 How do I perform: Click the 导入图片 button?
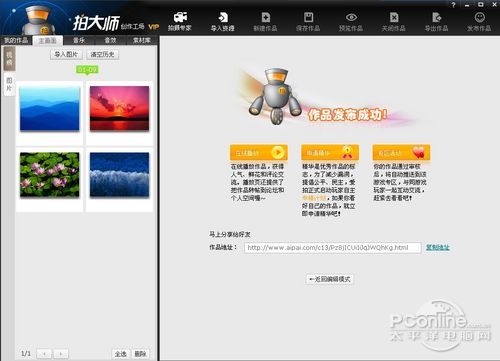(66, 54)
